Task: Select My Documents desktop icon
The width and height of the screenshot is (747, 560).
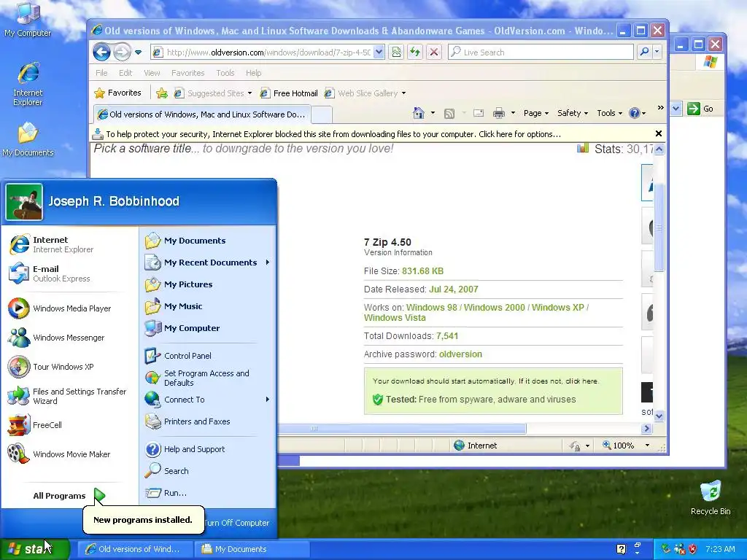Action: pyautogui.click(x=28, y=139)
